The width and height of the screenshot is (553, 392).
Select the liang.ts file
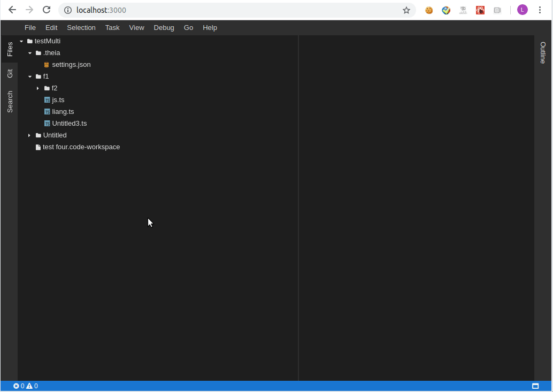pos(63,111)
